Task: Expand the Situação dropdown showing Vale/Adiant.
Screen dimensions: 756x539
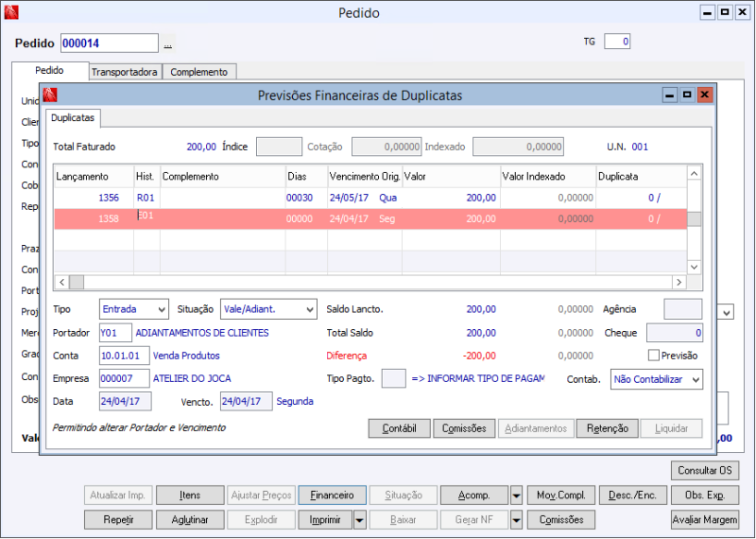Action: [x=268, y=309]
